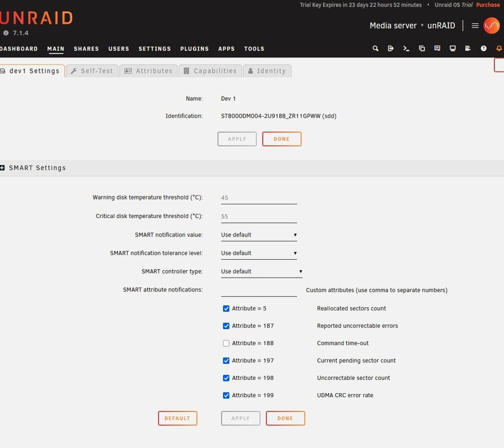Click the warning temperature threshold field
This screenshot has width=504, height=448.
[x=259, y=198]
